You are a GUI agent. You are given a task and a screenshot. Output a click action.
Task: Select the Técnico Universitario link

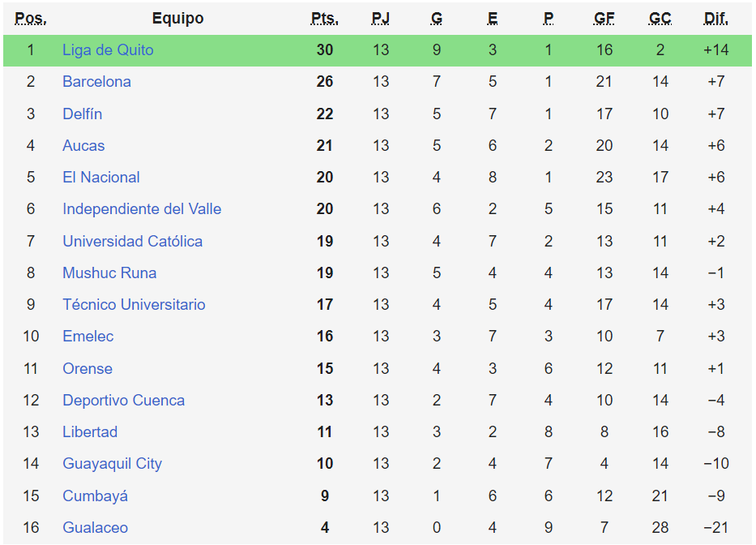click(134, 305)
